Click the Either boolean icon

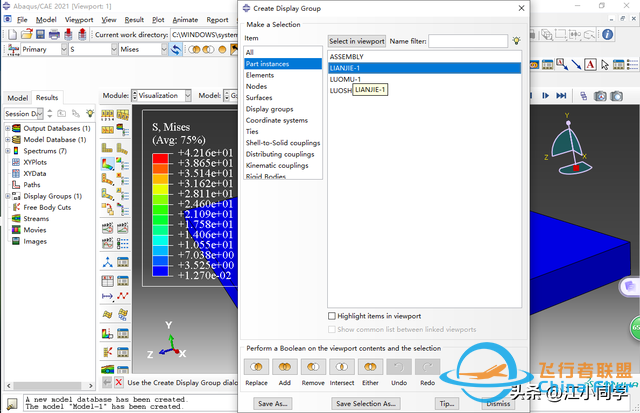coord(370,368)
